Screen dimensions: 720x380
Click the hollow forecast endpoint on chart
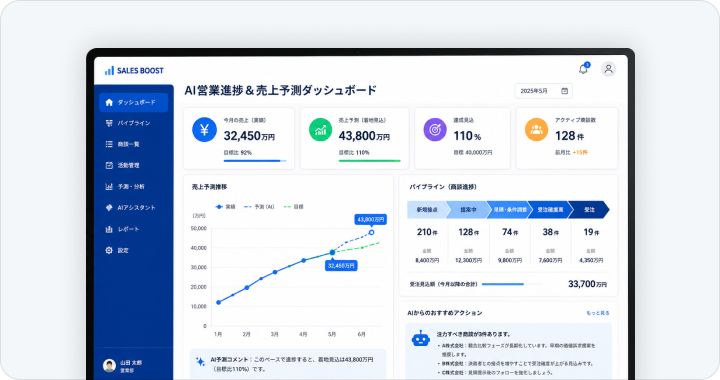tap(371, 233)
